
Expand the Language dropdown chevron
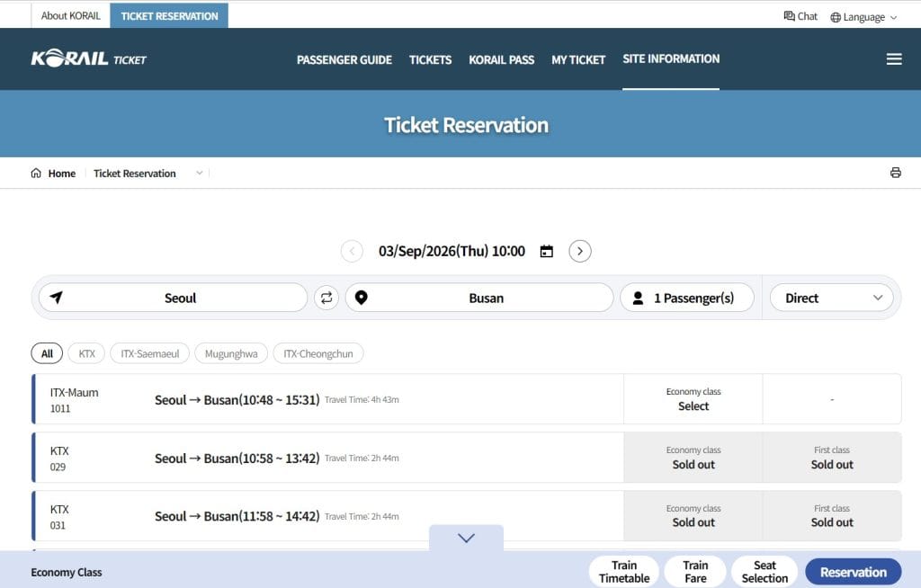(x=893, y=18)
